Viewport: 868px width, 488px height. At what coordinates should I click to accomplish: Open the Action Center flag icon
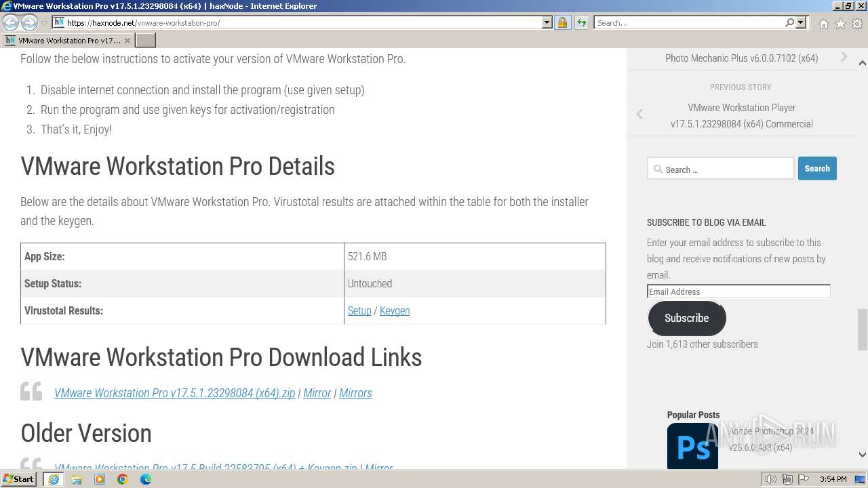[x=802, y=479]
